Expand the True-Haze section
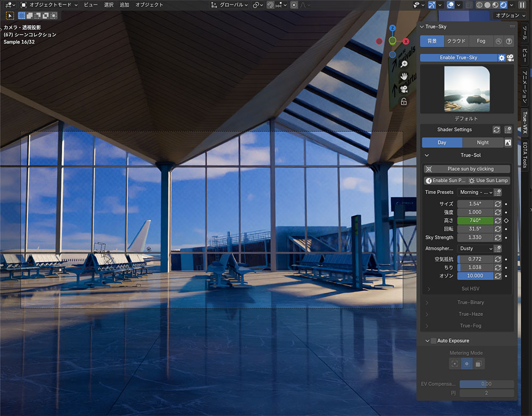The width and height of the screenshot is (532, 416). tap(470, 314)
